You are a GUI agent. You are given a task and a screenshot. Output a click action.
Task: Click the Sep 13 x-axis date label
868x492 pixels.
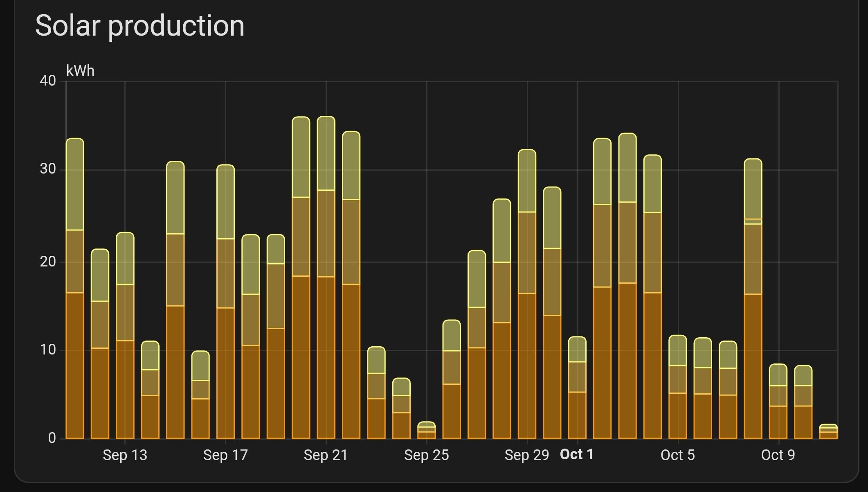pos(125,455)
